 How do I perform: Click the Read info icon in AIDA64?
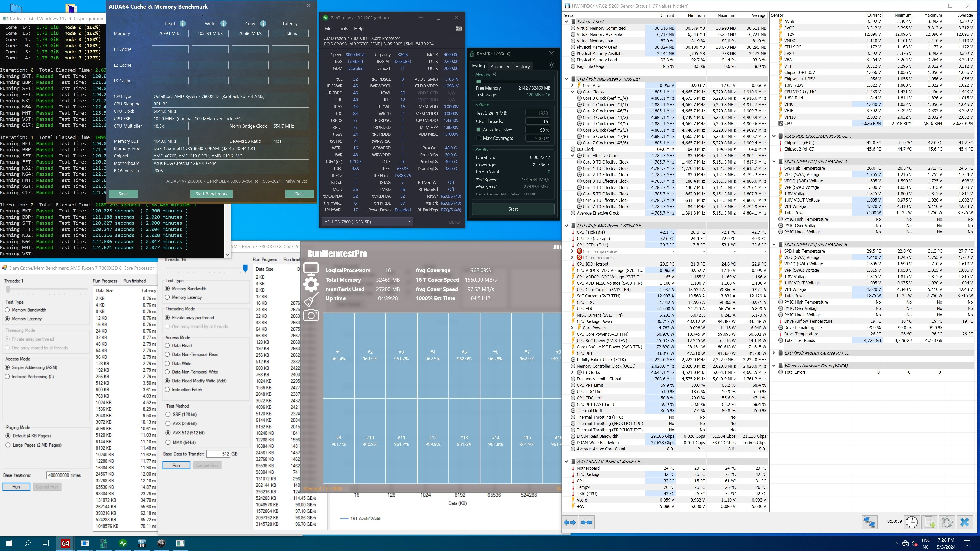(x=183, y=23)
